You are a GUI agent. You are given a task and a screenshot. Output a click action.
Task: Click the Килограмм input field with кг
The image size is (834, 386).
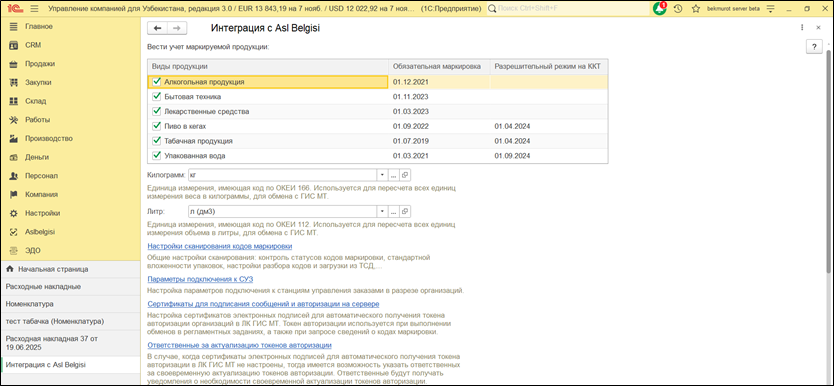[282, 174]
